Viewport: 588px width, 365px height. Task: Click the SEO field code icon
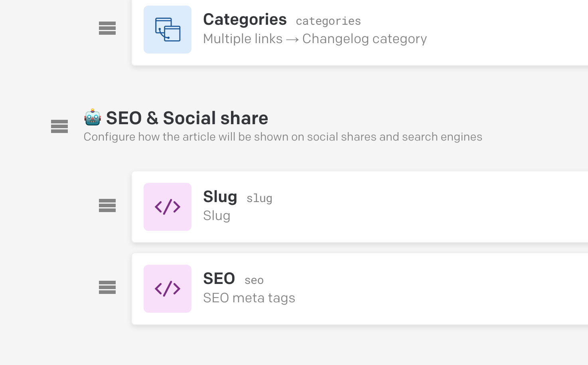(168, 289)
